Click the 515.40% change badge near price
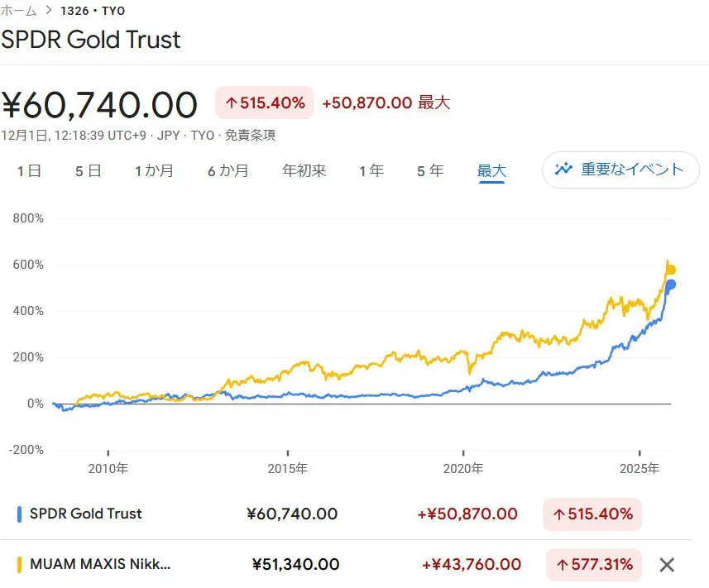 point(264,103)
